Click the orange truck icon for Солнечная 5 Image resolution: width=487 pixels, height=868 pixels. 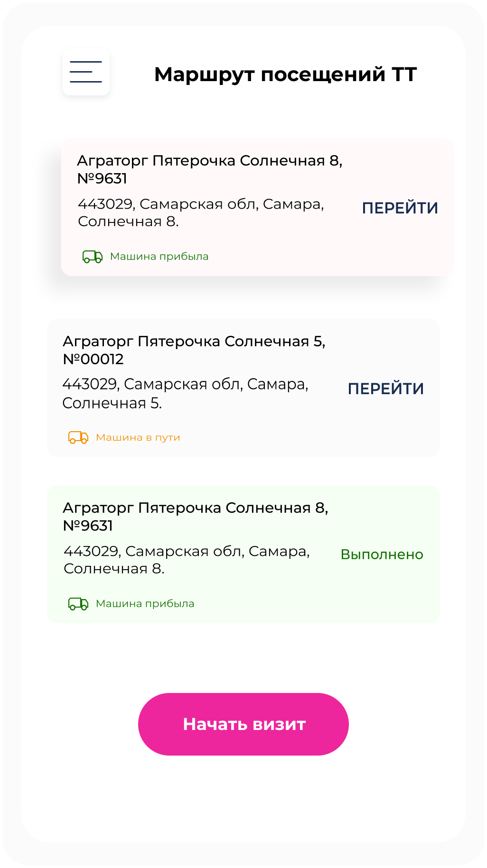78,437
